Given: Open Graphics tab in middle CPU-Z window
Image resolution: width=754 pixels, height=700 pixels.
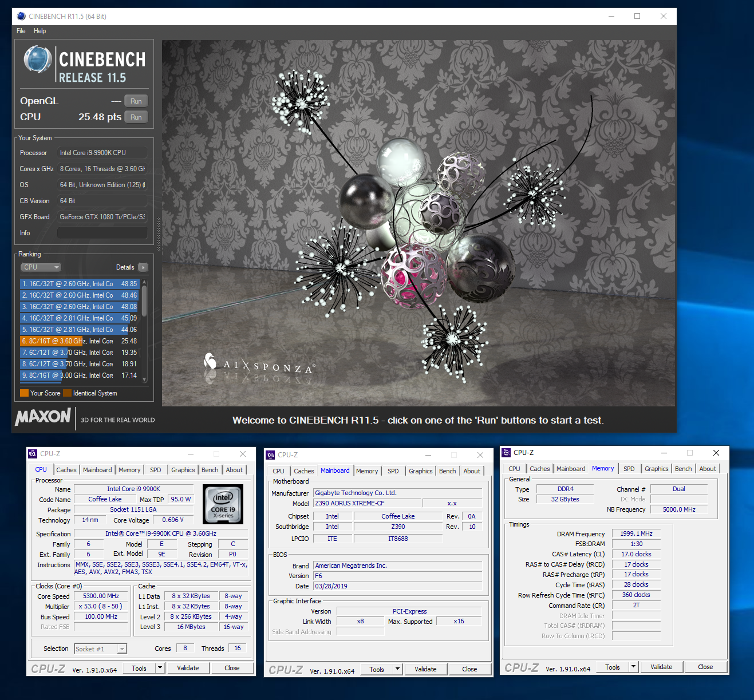Looking at the screenshot, I should click(x=421, y=471).
